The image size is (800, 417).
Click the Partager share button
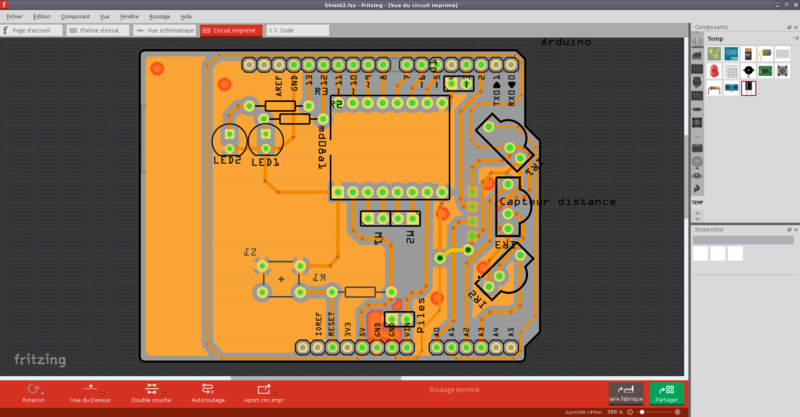pos(669,392)
